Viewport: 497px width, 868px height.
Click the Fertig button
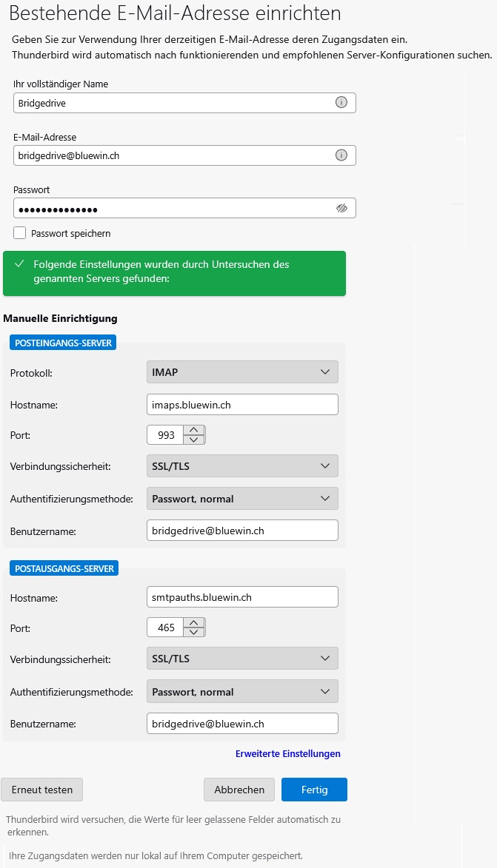(x=314, y=790)
